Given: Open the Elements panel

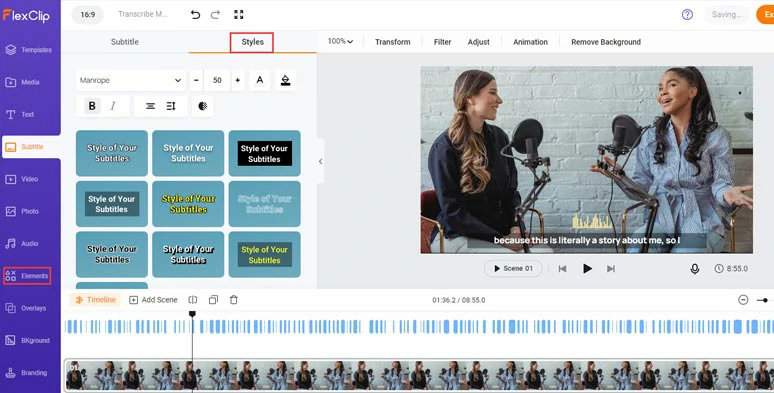Looking at the screenshot, I should (x=27, y=276).
